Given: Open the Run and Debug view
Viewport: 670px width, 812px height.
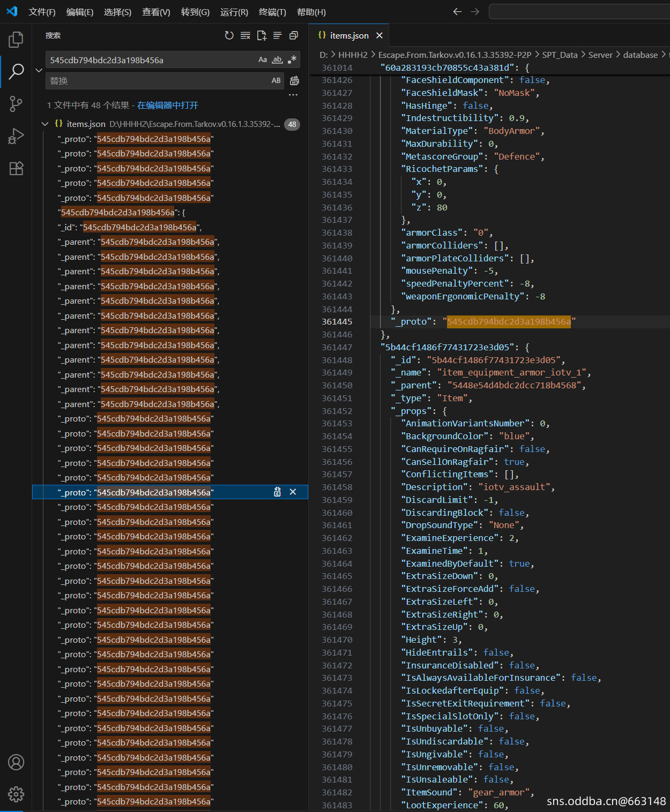Looking at the screenshot, I should (x=16, y=136).
